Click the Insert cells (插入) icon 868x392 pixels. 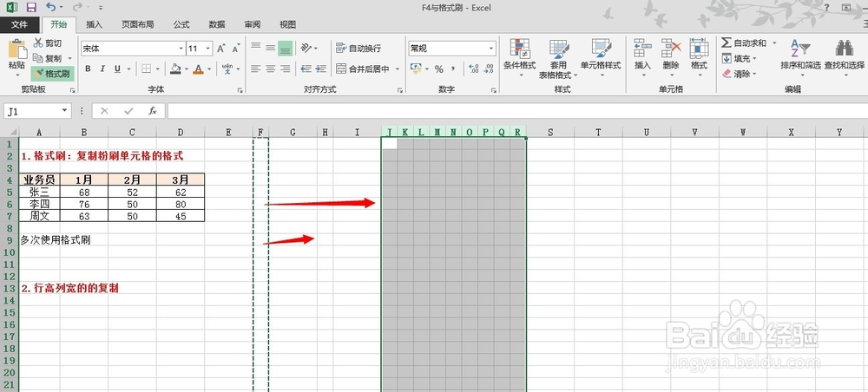click(x=642, y=48)
